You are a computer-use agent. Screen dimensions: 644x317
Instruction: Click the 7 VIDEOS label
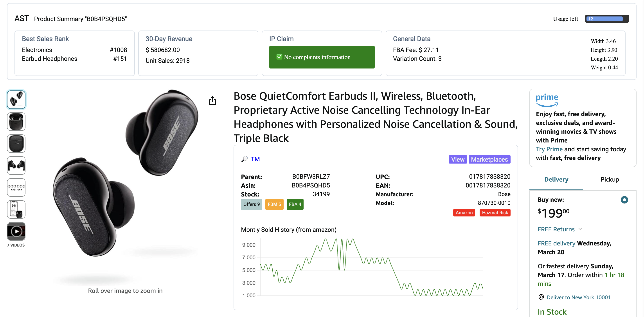(16, 245)
